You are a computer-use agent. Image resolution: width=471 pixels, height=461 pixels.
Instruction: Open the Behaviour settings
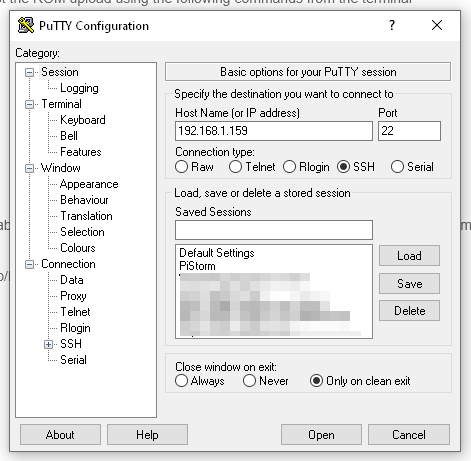[84, 200]
